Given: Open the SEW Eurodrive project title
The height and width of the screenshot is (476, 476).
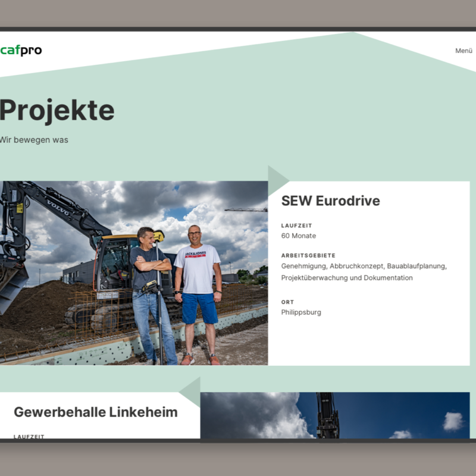Looking at the screenshot, I should click(330, 201).
